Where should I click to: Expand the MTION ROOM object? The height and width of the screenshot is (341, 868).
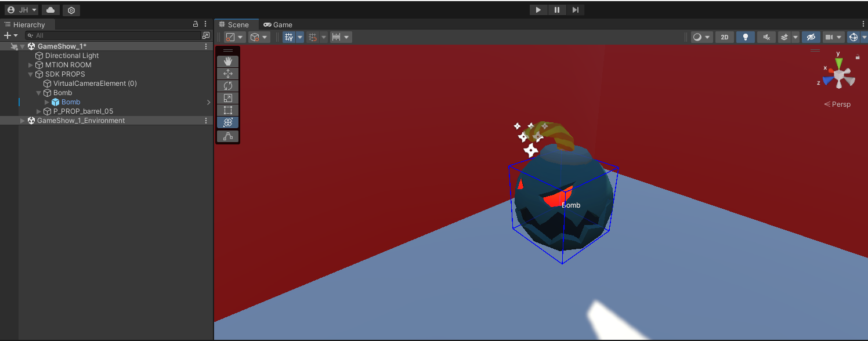[x=31, y=65]
